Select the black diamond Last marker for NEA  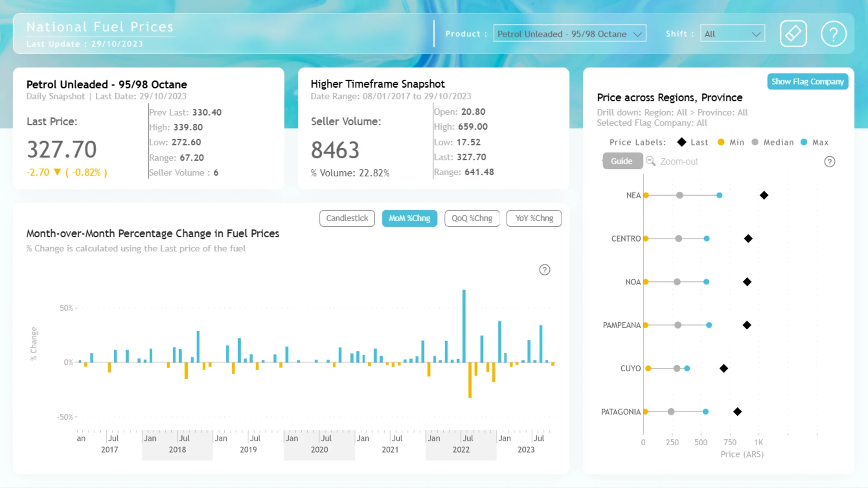pos(764,195)
